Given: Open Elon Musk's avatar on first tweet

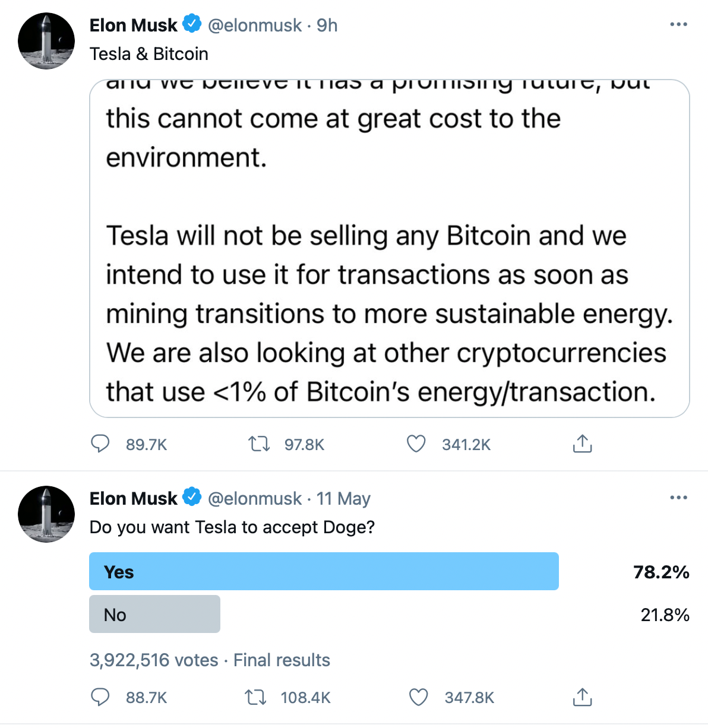Looking at the screenshot, I should [x=46, y=41].
